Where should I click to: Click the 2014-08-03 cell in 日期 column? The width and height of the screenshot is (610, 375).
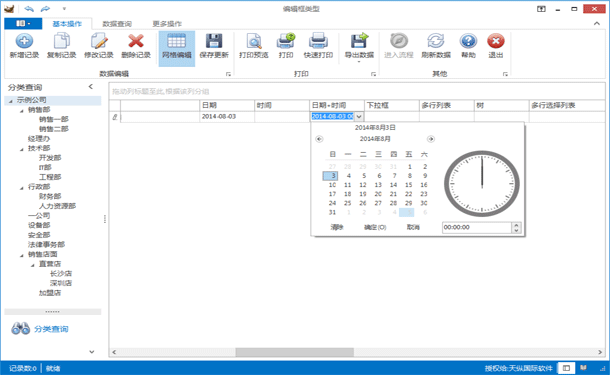pyautogui.click(x=227, y=116)
